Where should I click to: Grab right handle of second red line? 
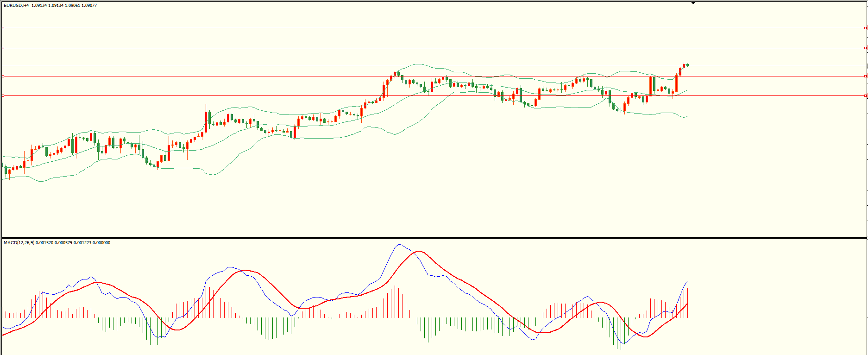pyautogui.click(x=866, y=48)
